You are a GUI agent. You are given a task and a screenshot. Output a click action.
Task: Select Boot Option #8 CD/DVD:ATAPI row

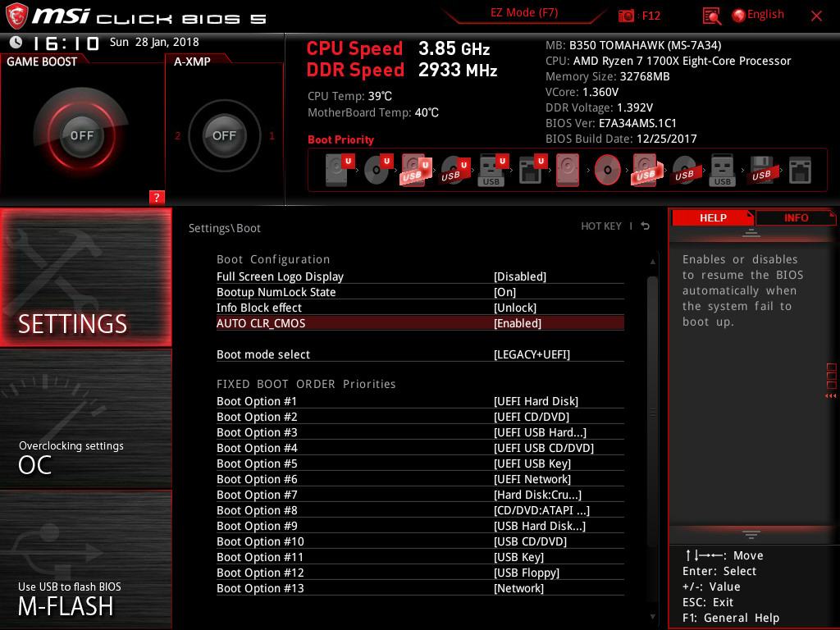click(420, 510)
